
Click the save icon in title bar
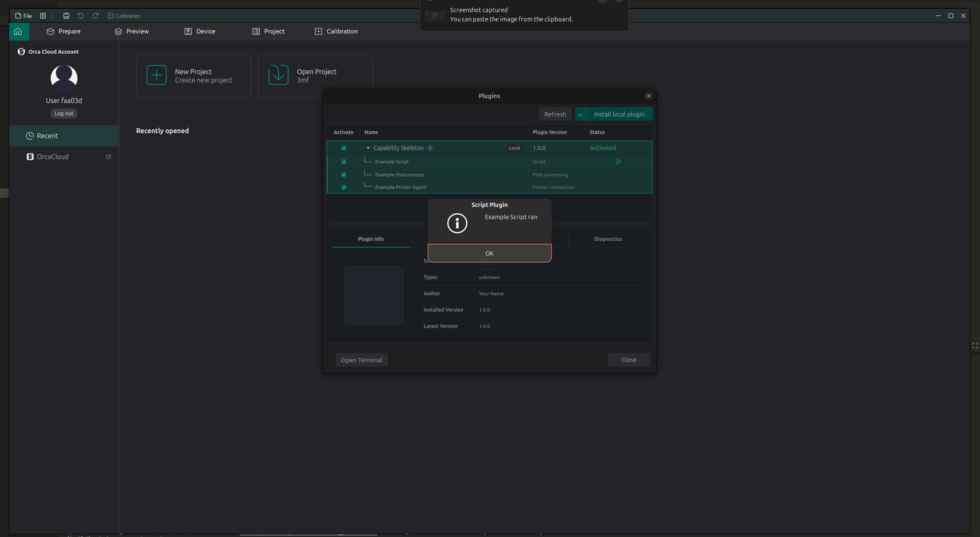[x=66, y=16]
